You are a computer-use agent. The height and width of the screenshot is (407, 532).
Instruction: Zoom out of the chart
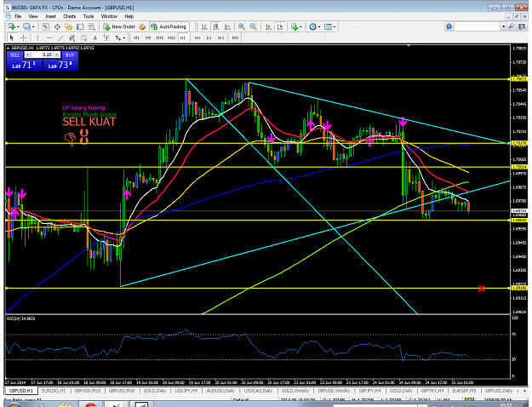[253, 26]
